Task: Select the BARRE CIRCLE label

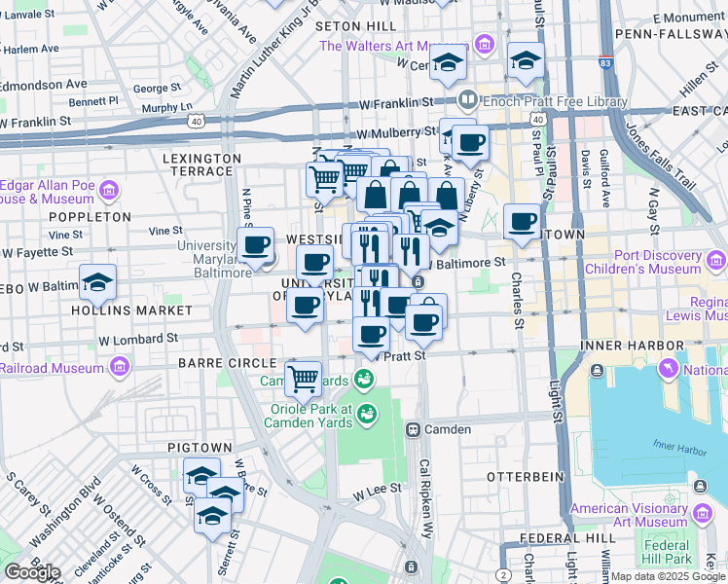Action: click(228, 362)
